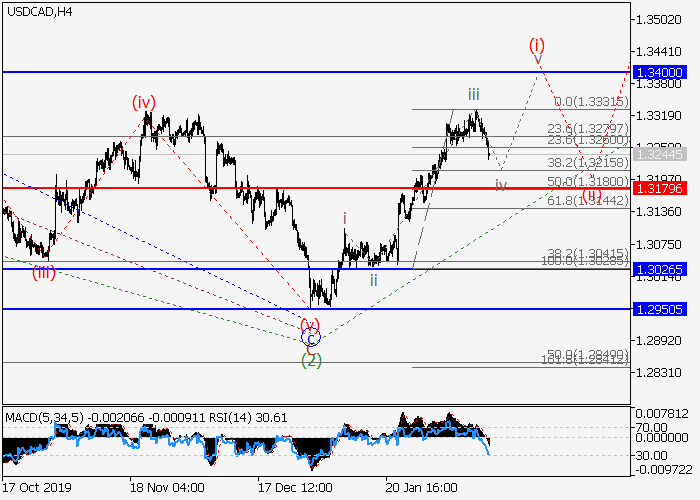Click the circled C wave marker
This screenshot has height=500, width=700.
click(311, 339)
